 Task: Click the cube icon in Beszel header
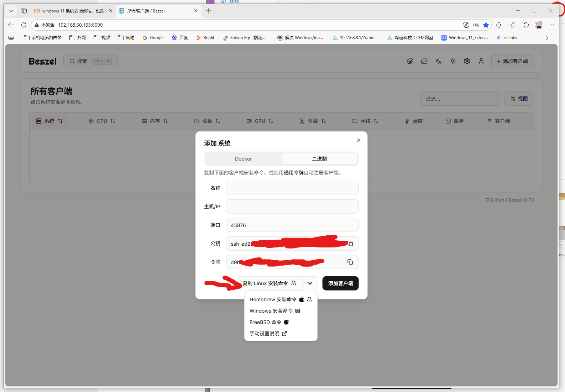pyautogui.click(x=410, y=61)
